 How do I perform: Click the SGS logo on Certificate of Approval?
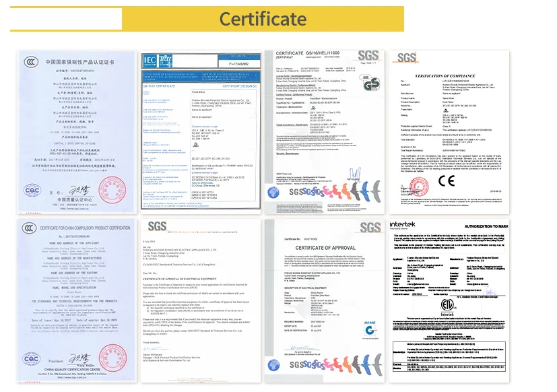pos(370,228)
